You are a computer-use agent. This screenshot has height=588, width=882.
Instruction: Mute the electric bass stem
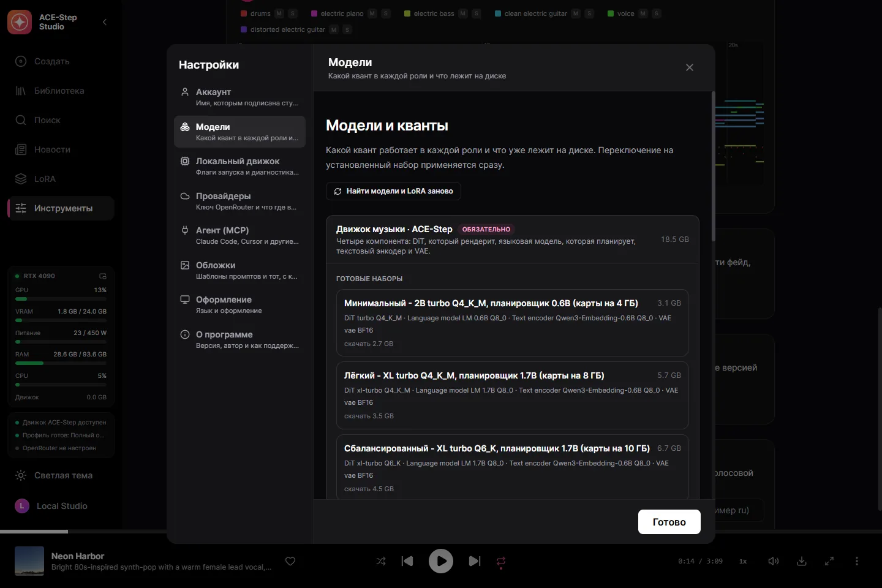(x=463, y=13)
